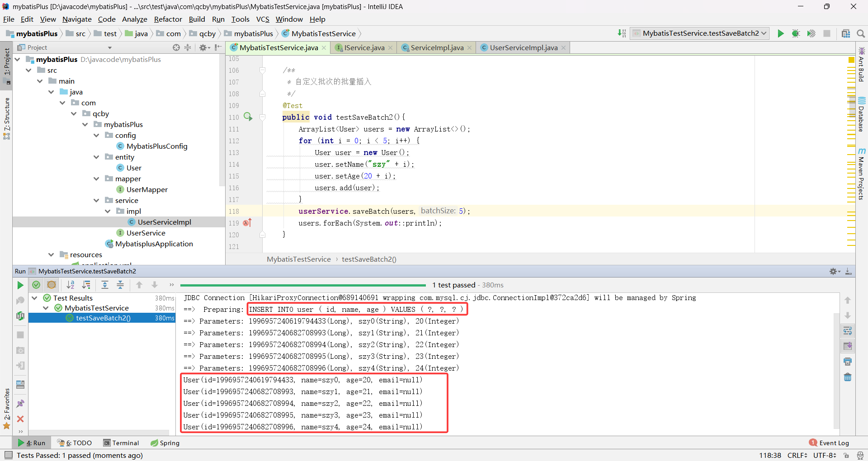The image size is (868, 461).
Task: Open the Structure side tab
Action: point(7,118)
